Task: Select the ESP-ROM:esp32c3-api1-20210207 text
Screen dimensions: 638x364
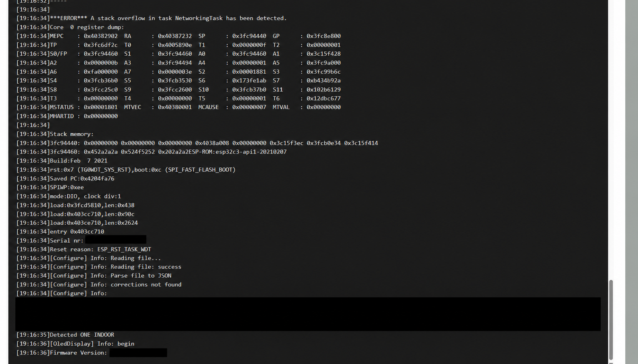Action: pos(238,152)
